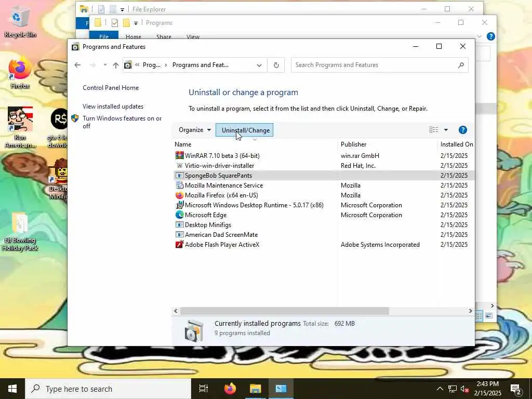
Task: Sort by the Name column header
Action: (255, 144)
